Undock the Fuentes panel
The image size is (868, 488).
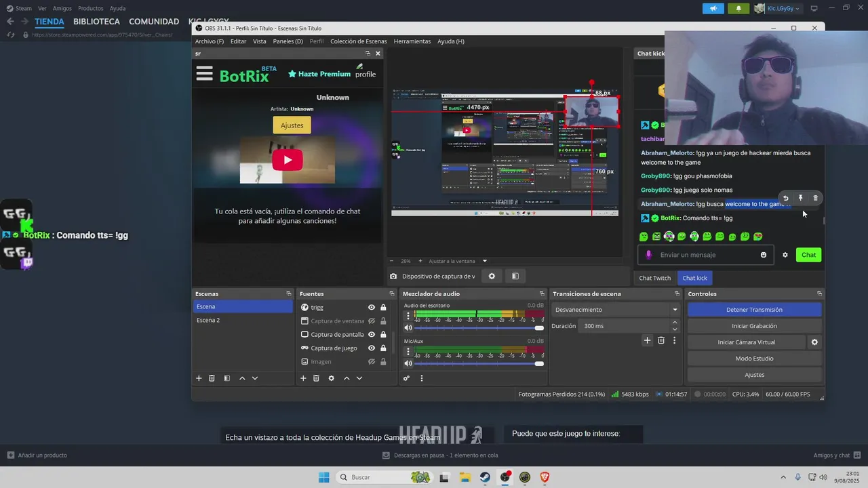tap(391, 294)
